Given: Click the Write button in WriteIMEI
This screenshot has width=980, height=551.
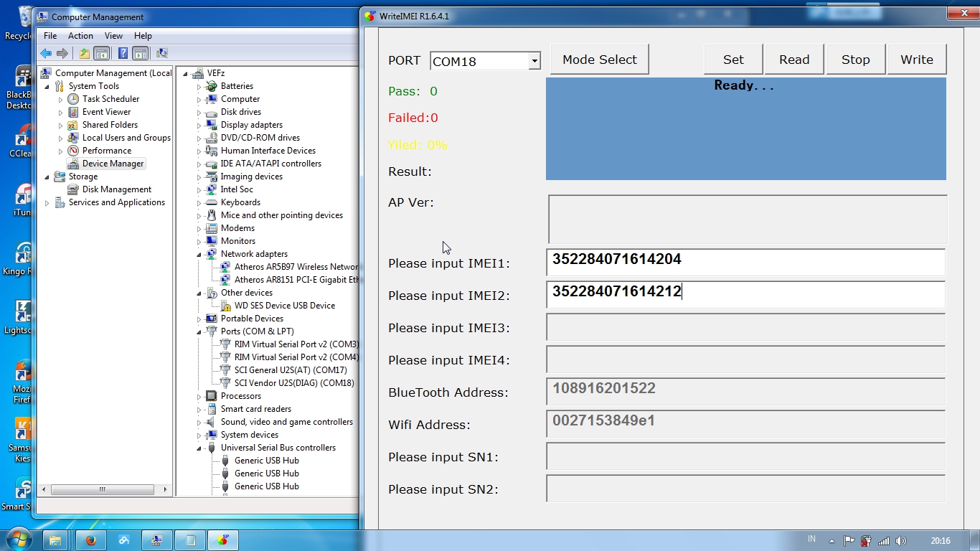Looking at the screenshot, I should [x=917, y=60].
